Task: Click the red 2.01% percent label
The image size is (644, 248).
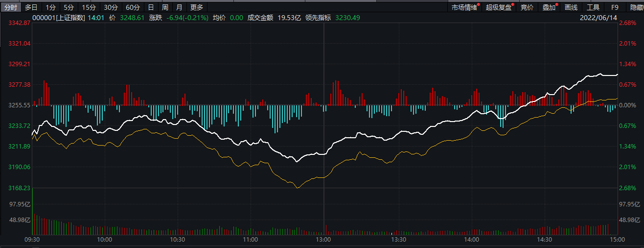Action: coord(627,44)
